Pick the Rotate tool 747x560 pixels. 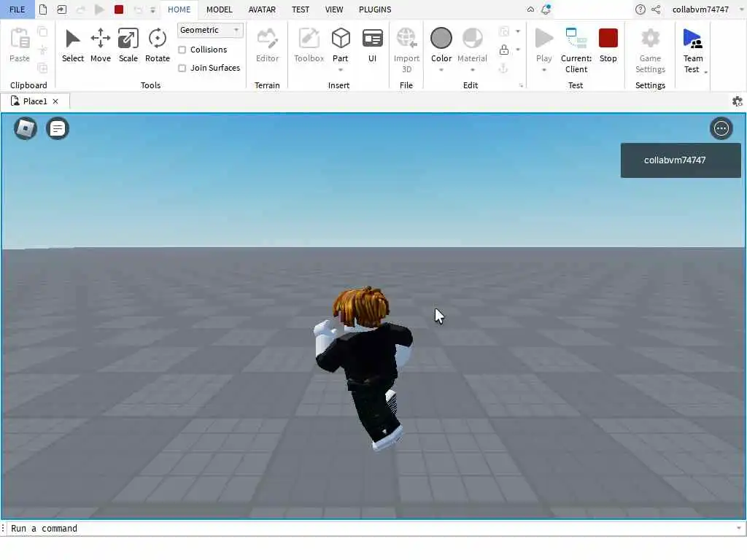[158, 45]
